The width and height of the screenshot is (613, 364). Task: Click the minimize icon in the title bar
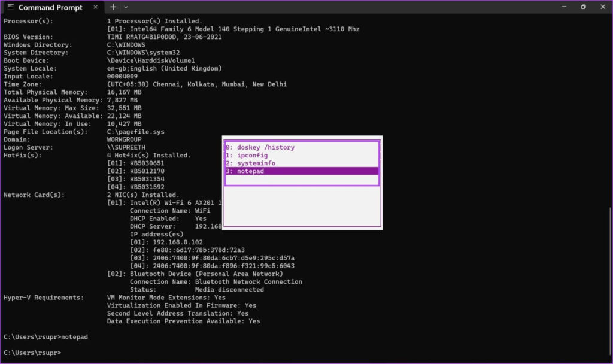[563, 7]
